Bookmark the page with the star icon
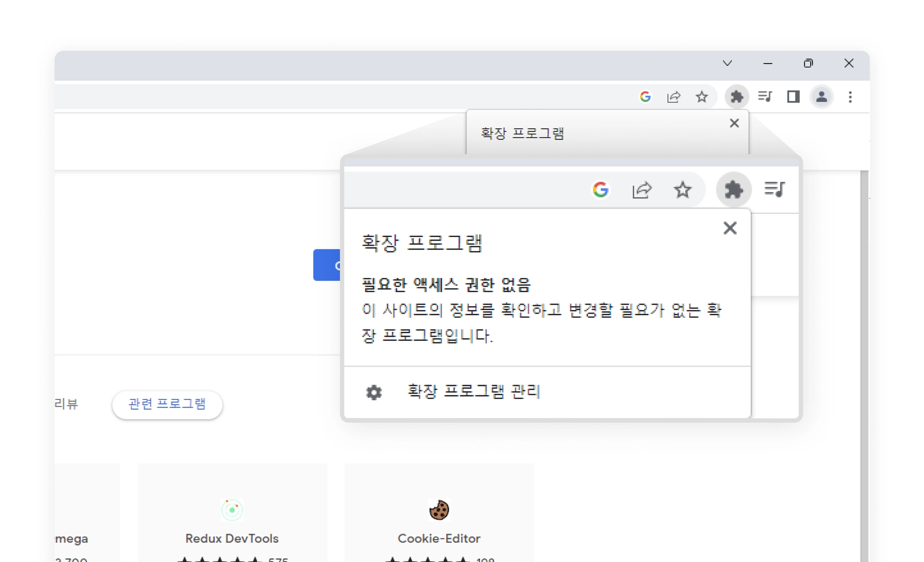The height and width of the screenshot is (562, 924). [x=702, y=97]
